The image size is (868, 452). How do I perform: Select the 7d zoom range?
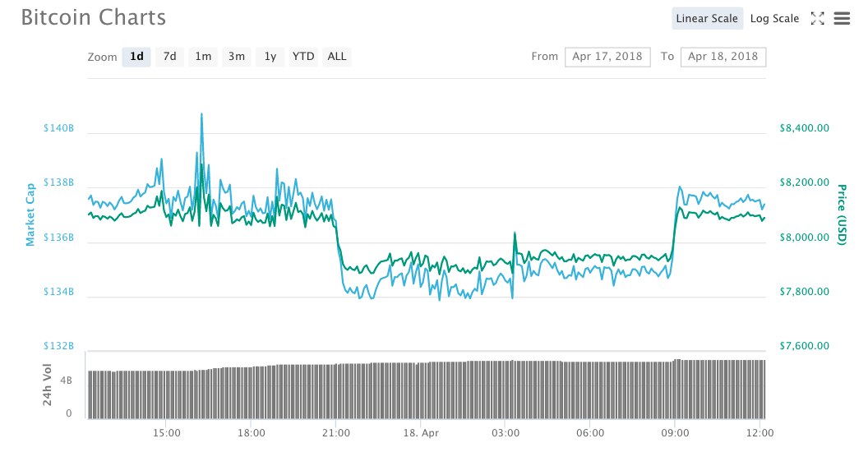(169, 57)
